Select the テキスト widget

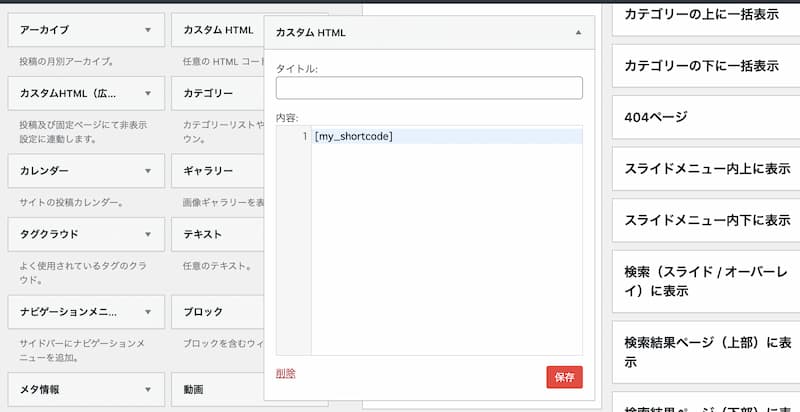[218, 234]
